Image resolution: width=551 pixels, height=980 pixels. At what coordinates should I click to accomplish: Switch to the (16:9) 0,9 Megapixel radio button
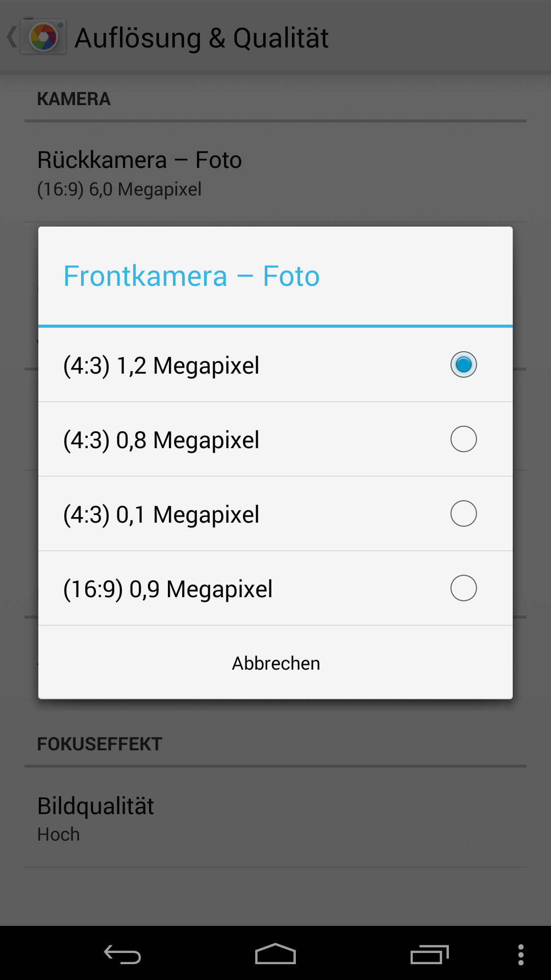pos(463,588)
